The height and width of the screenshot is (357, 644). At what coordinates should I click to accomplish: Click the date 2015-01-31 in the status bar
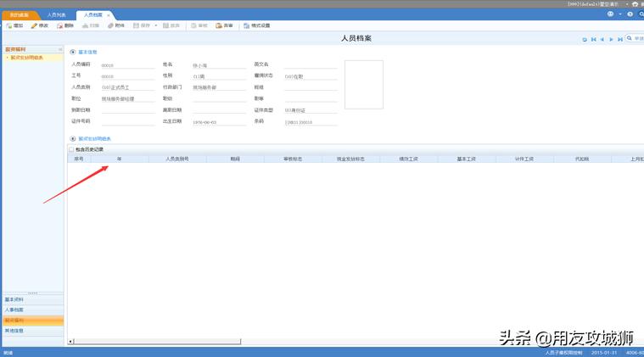(604, 353)
